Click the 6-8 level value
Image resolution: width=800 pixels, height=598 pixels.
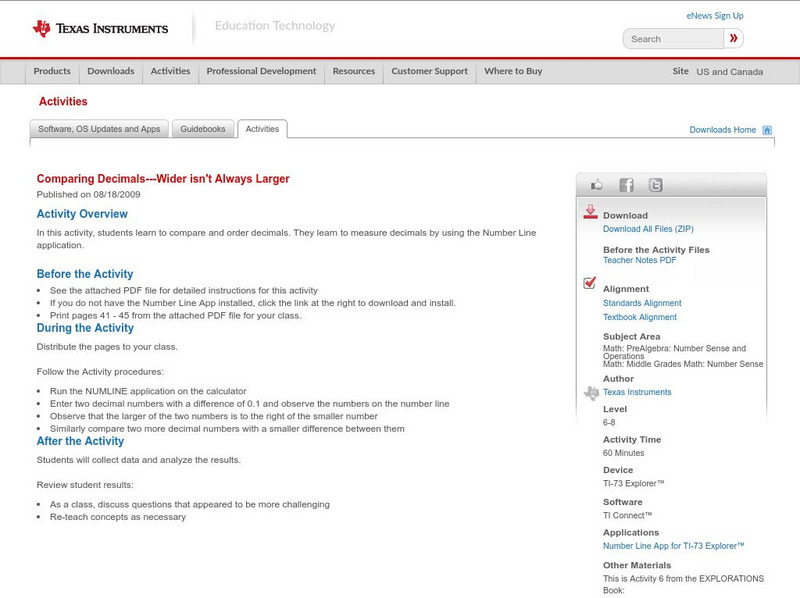pyautogui.click(x=609, y=422)
